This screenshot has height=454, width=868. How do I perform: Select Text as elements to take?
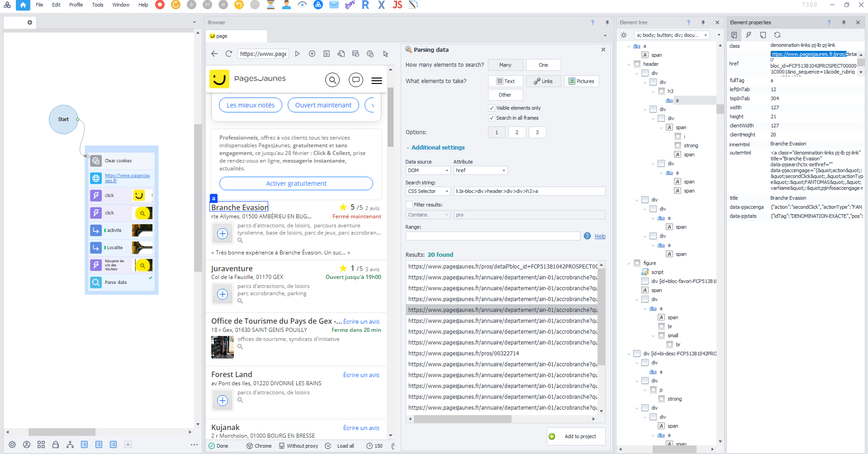(505, 81)
